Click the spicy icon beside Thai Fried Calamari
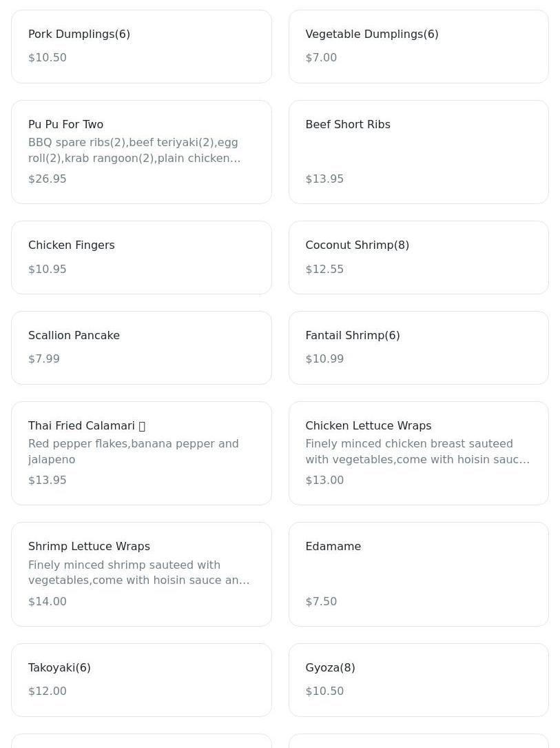This screenshot has height=748, width=560. click(141, 426)
